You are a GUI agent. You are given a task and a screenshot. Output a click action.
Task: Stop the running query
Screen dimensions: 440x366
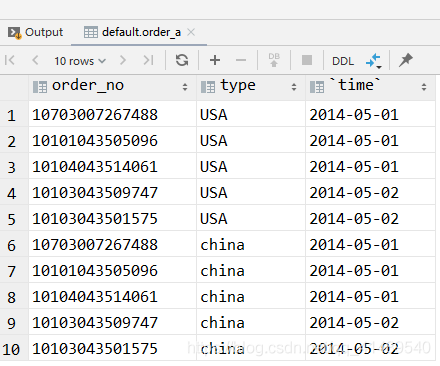pos(307,60)
